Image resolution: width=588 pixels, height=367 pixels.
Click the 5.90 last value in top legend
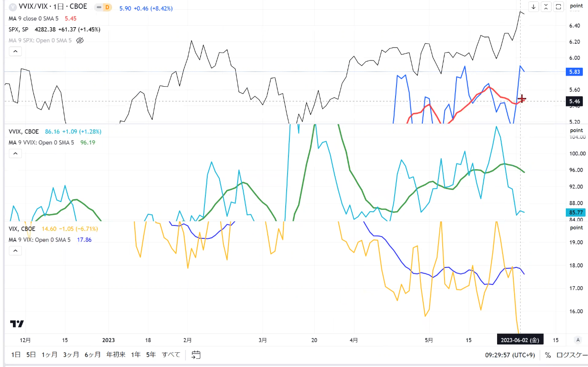125,8
